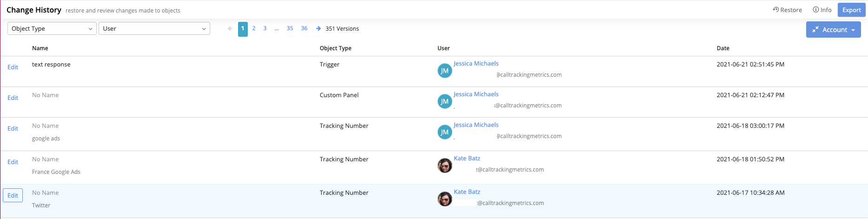
Task: Edit the text response trigger entry
Action: coord(13,67)
